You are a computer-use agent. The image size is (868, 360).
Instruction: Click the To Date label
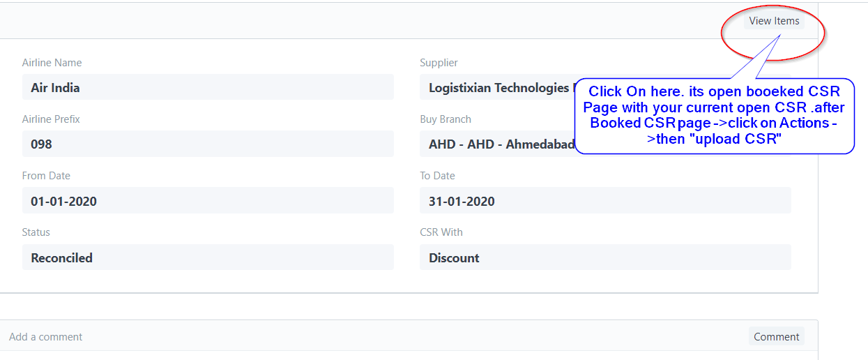(437, 176)
